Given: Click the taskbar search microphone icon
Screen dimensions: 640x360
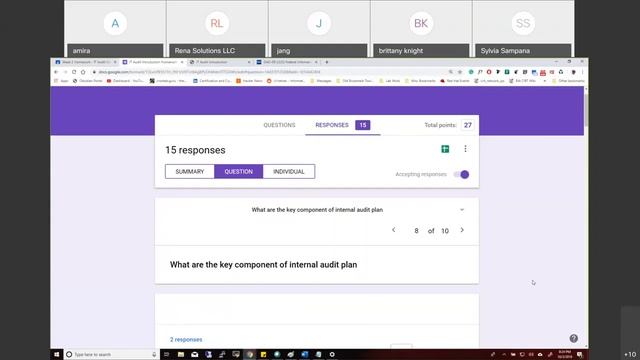Looking at the screenshot, I should click(x=154, y=354).
